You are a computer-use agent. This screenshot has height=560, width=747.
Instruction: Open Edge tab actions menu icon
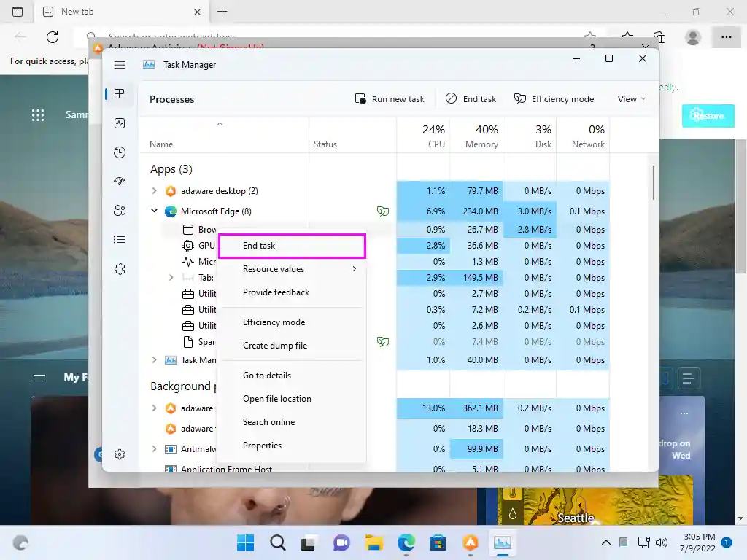coord(18,12)
